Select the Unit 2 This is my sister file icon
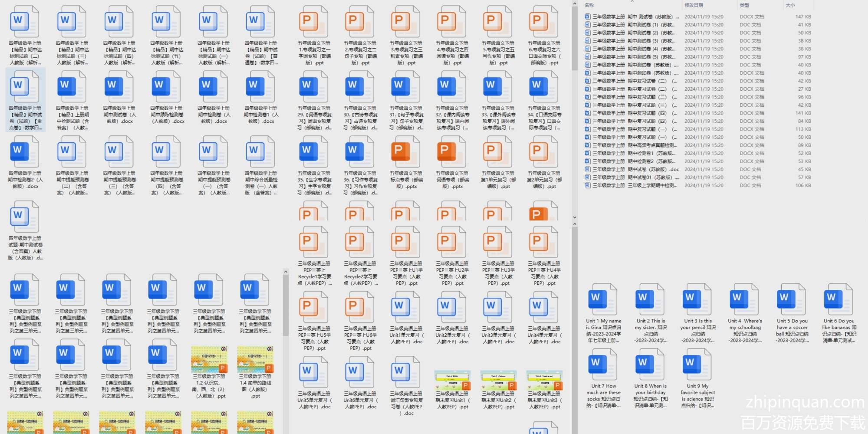Image resolution: width=868 pixels, height=434 pixels. 650,299
